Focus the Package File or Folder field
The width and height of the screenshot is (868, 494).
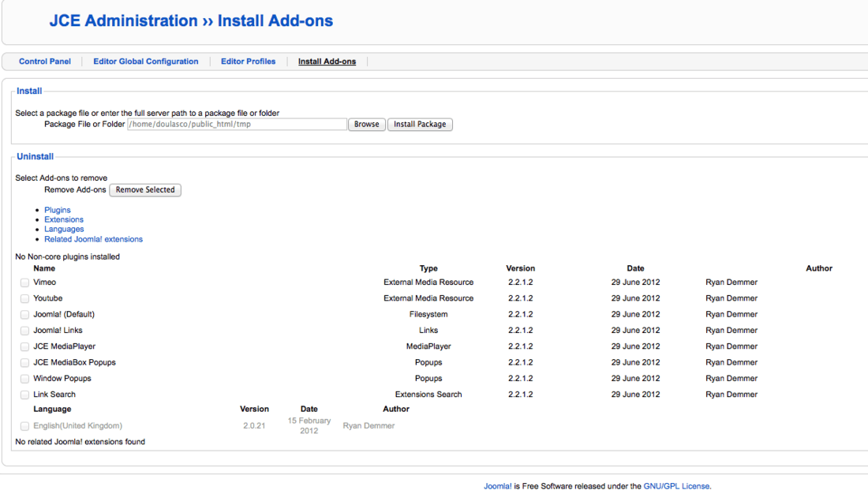(237, 124)
